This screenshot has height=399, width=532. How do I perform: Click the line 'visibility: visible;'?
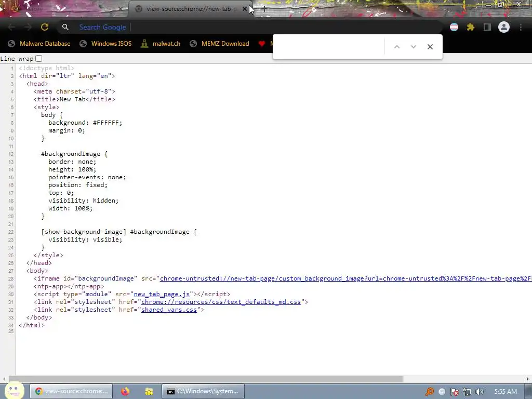point(85,240)
